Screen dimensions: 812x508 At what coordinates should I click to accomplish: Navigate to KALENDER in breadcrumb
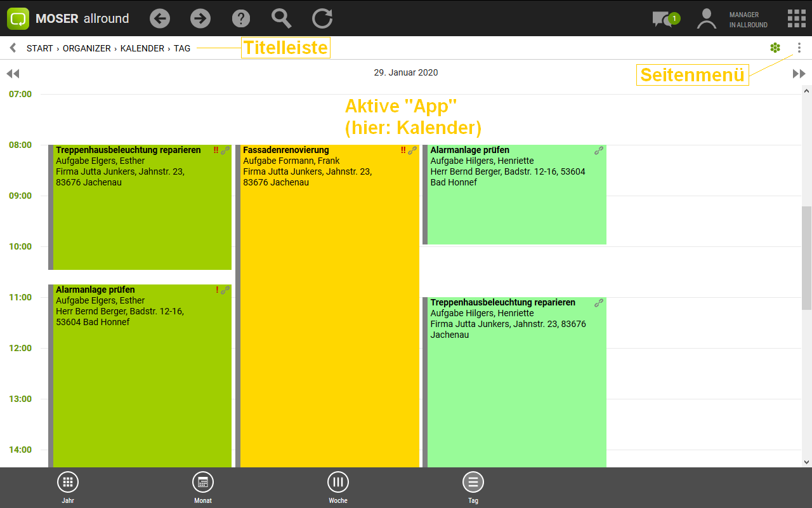coord(142,48)
